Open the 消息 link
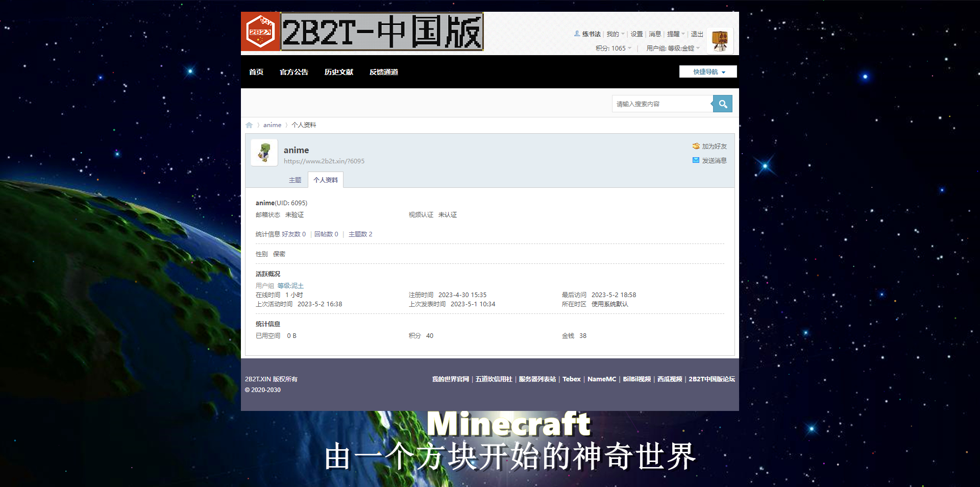The width and height of the screenshot is (980, 487). [655, 34]
